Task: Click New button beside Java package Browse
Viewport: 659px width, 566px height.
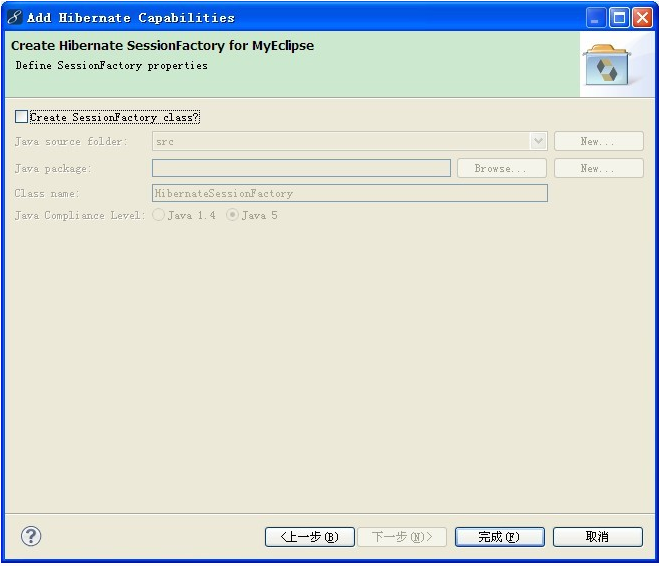Action: pyautogui.click(x=598, y=168)
